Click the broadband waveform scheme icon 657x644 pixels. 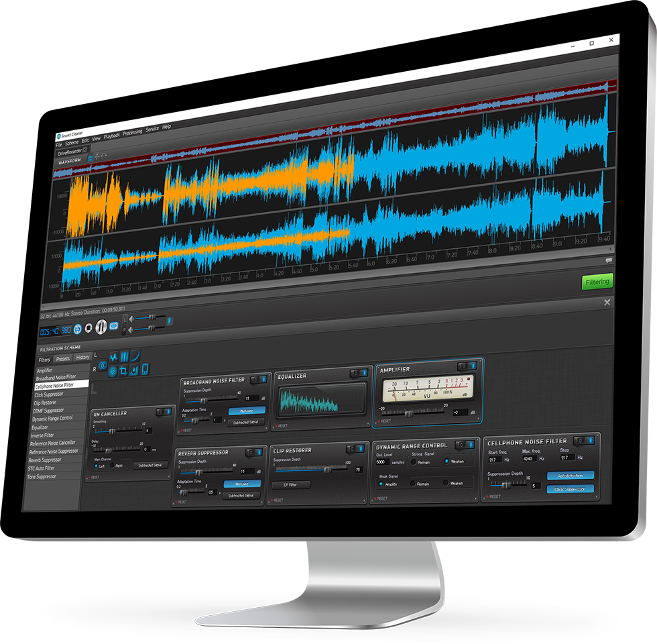coord(113,358)
